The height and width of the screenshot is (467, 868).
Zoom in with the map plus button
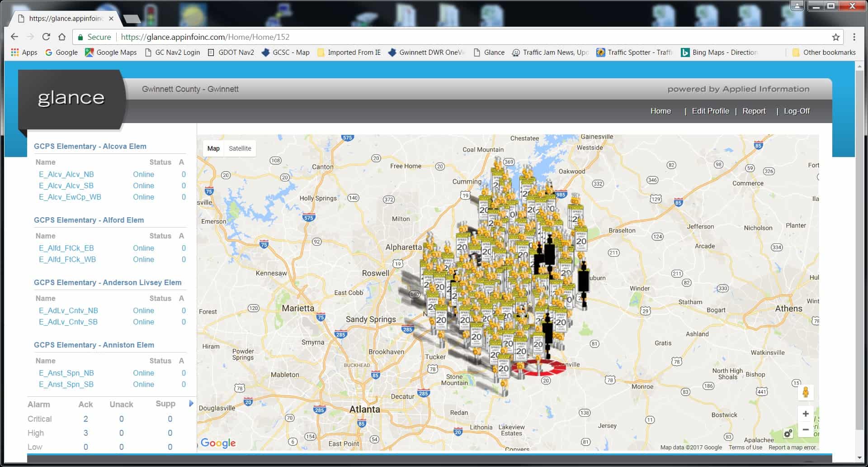(x=805, y=414)
